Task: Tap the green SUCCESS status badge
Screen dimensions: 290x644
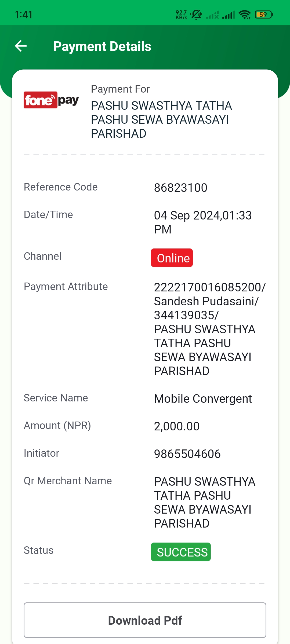Action: 181,552
